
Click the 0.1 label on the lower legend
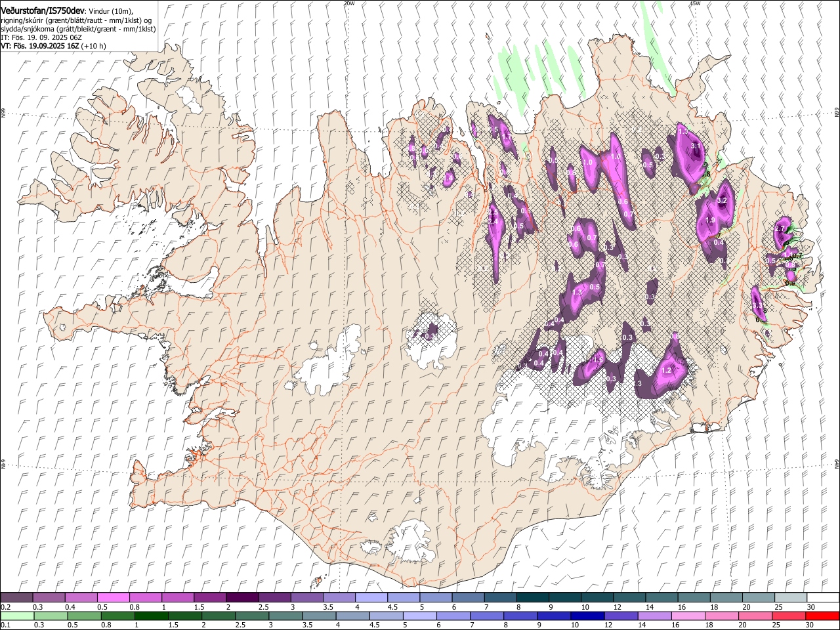point(5,625)
